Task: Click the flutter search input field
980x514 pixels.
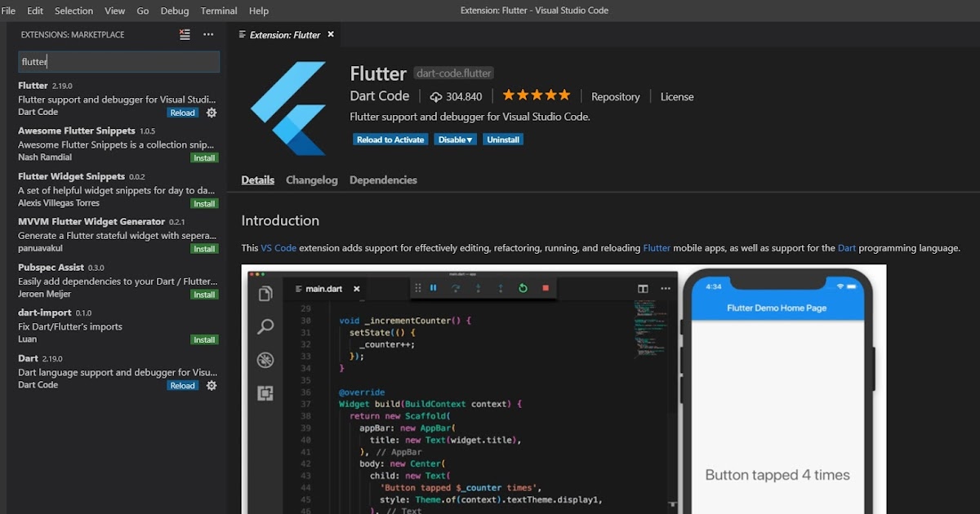Action: [118, 61]
